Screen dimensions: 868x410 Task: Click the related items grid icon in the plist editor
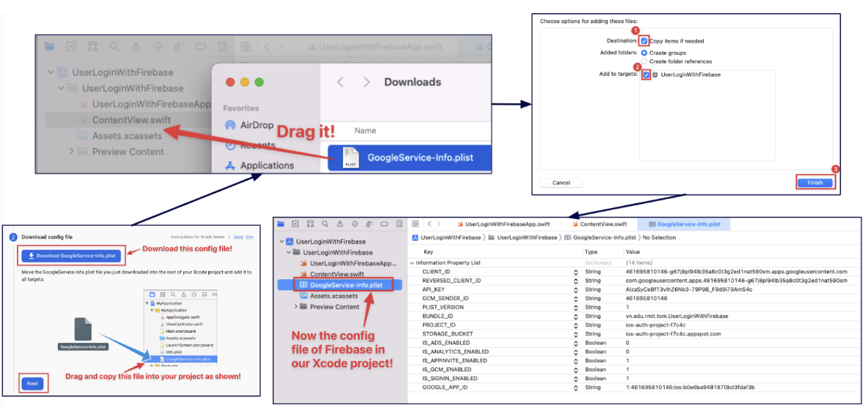415,224
